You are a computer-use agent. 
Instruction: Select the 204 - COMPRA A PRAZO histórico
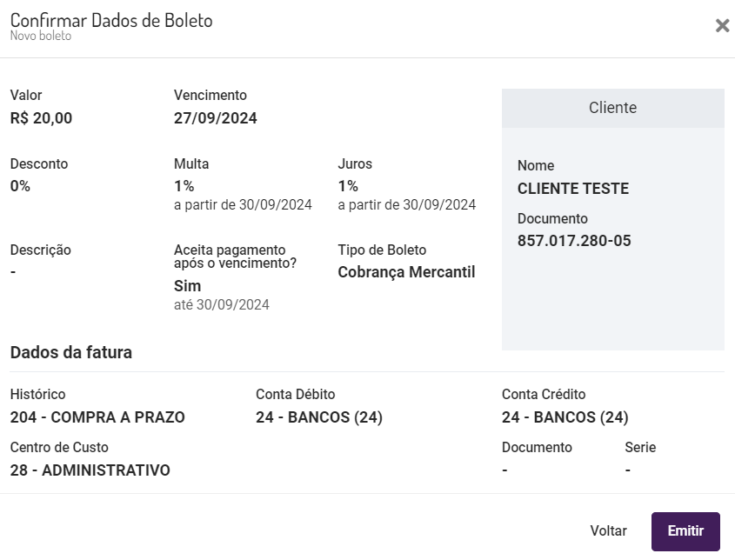[97, 417]
